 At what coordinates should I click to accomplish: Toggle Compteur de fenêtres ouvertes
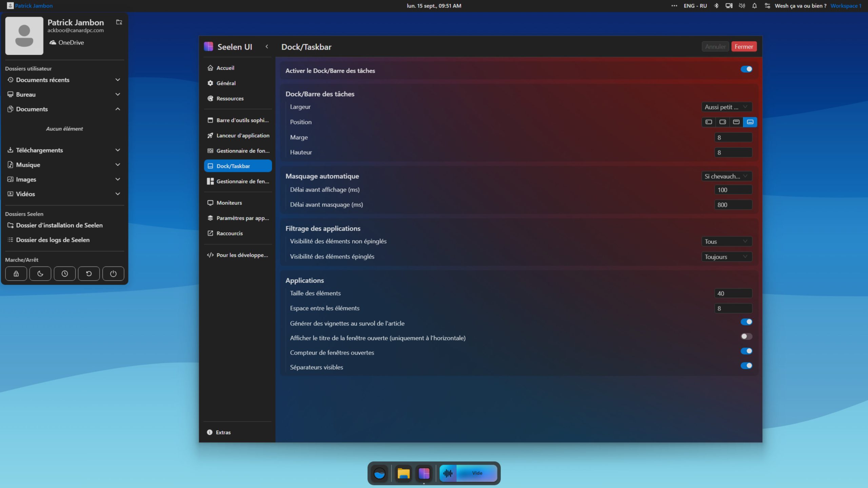coord(746,351)
